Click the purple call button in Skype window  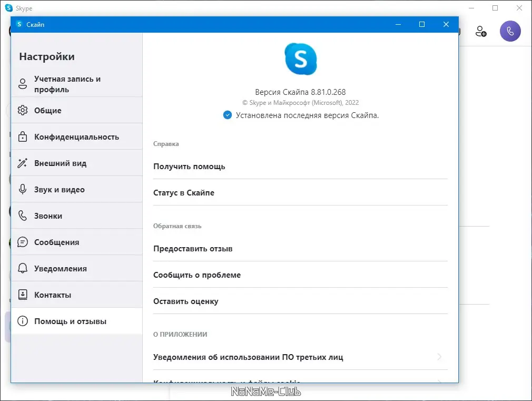pos(510,31)
